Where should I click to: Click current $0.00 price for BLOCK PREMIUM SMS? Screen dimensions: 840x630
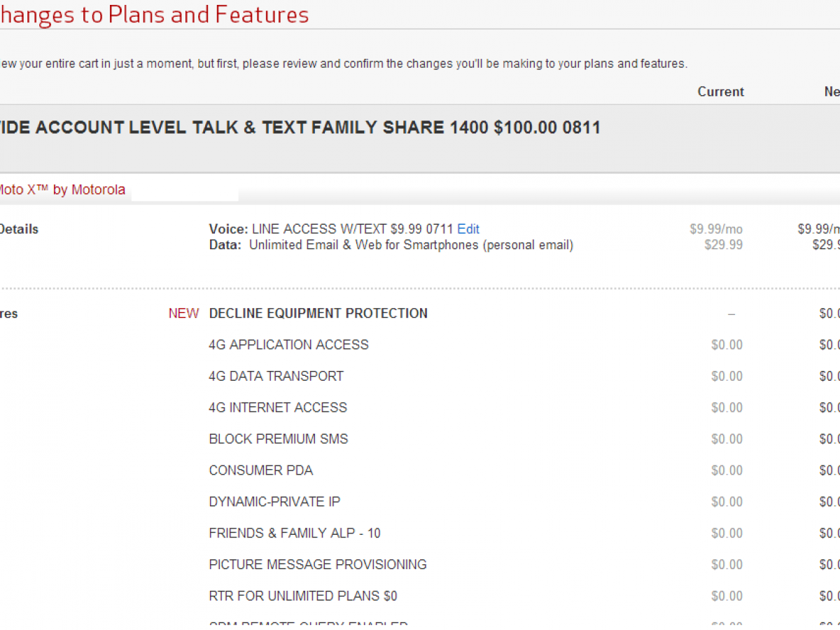coord(727,439)
